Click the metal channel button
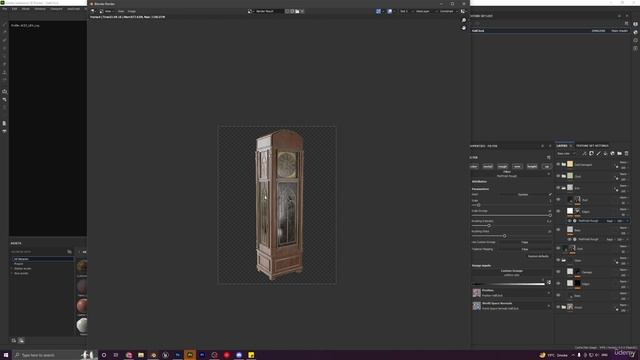Screen dimensions: 640x360 click(488, 167)
